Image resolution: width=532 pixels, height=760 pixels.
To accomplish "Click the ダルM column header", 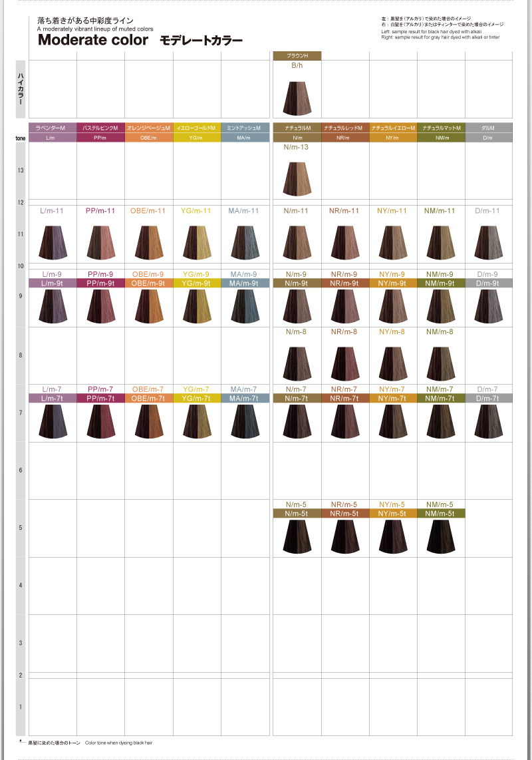I will tap(489, 127).
